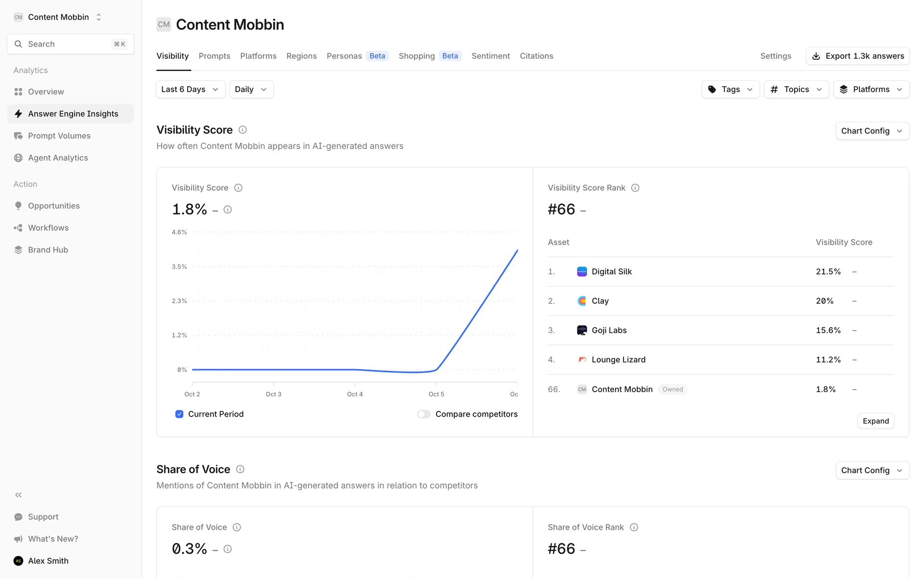
Task: Click the Overview grid icon in sidebar
Action: [18, 92]
